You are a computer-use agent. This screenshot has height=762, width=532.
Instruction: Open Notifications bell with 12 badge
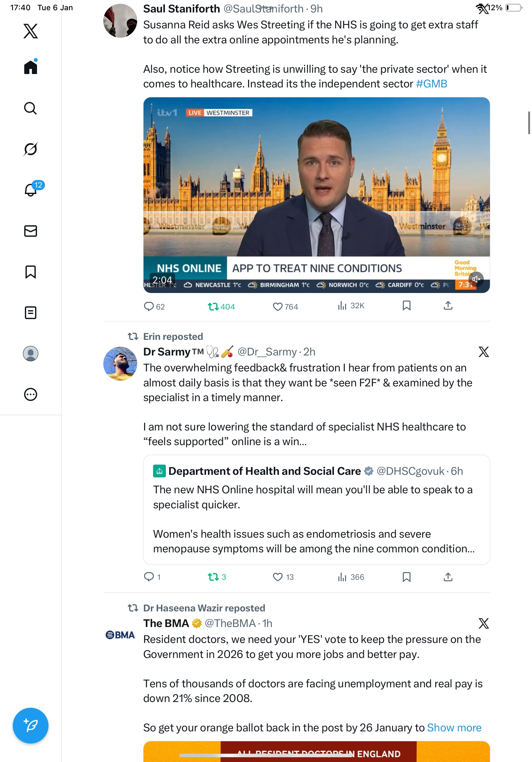[x=31, y=190]
